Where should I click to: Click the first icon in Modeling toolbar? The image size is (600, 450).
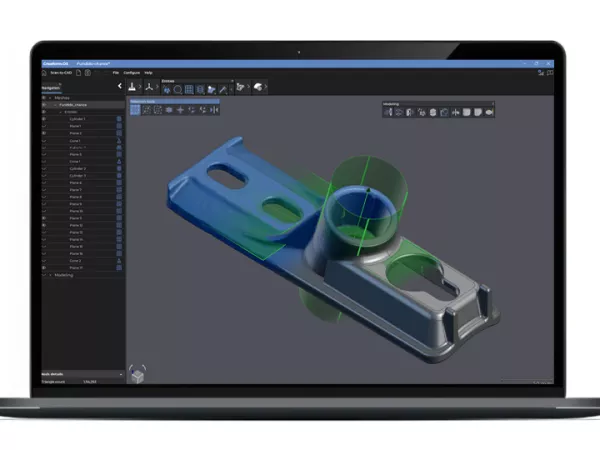389,111
